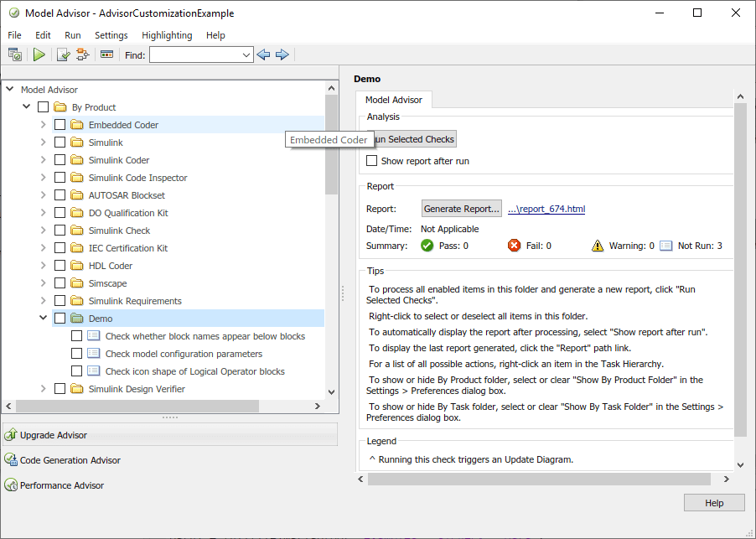The height and width of the screenshot is (539, 756).
Task: Collapse the Model Advisor root node
Action: pyautogui.click(x=10, y=89)
